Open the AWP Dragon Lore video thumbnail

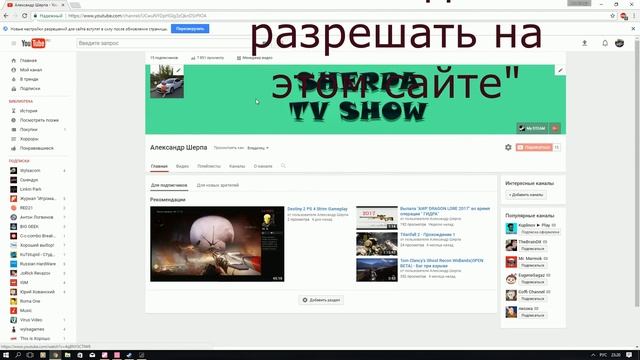tap(377, 218)
